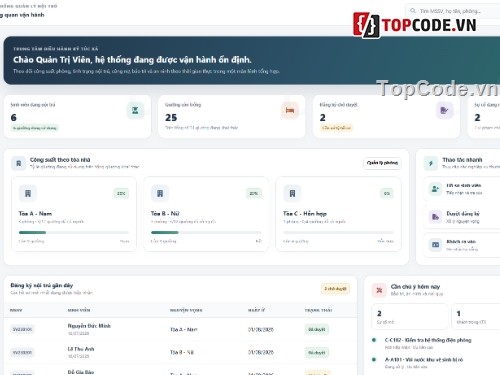
Task: Select student name 'Lê Thu Anh'
Action: coord(81,349)
